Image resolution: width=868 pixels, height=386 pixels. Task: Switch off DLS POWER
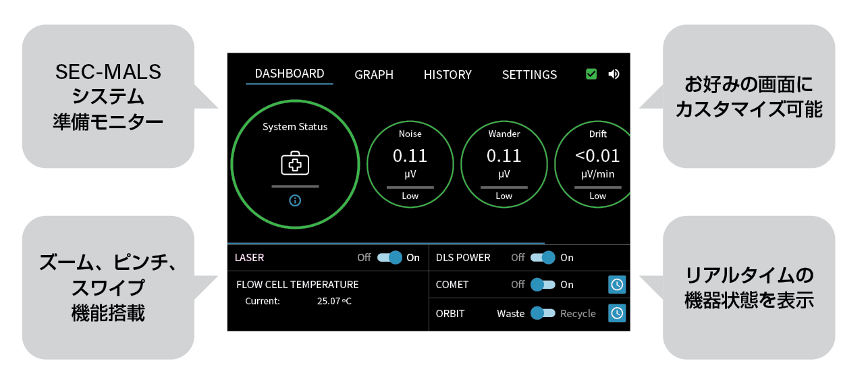click(x=543, y=258)
